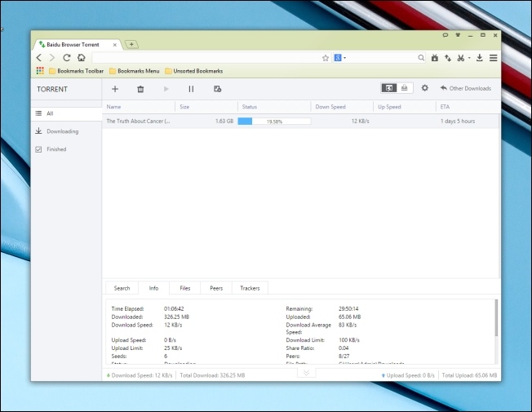
Task: Click the search box field
Action: tap(382, 58)
